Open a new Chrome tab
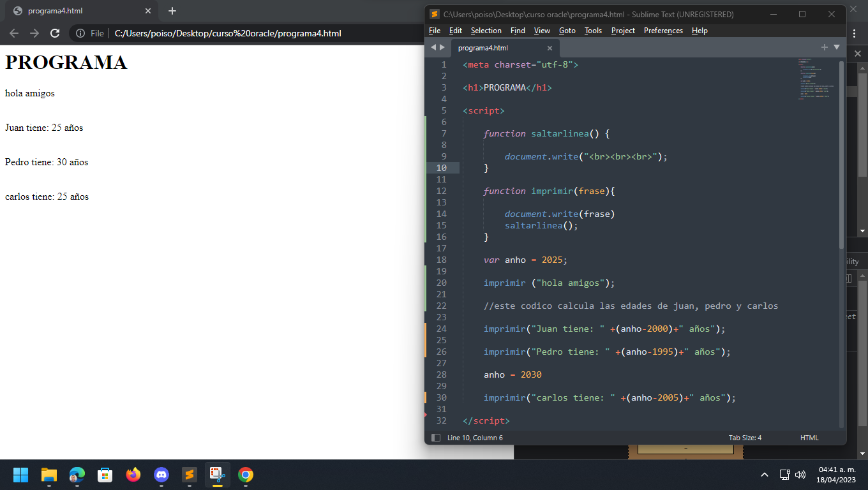 pyautogui.click(x=172, y=11)
